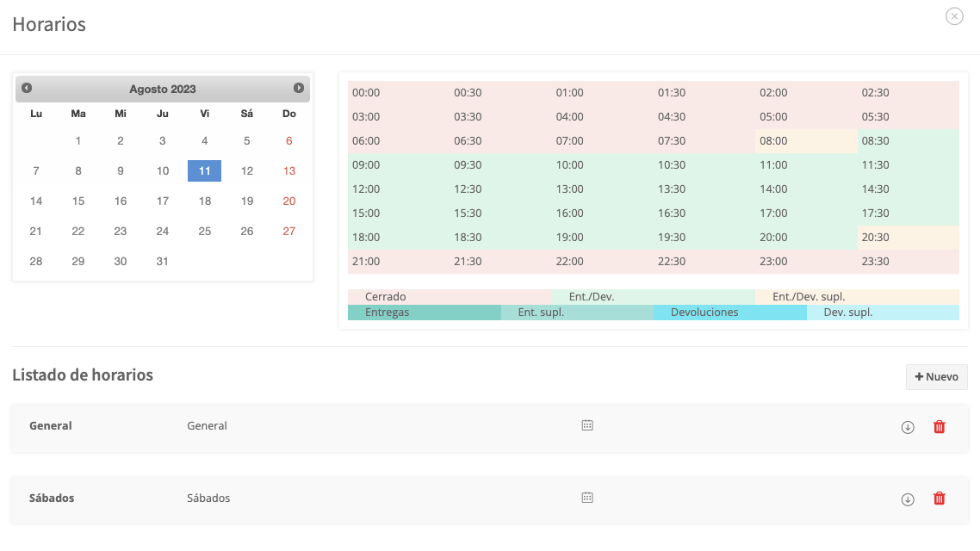Screen dimensions: 980x551
Task: Select the Ent. supl. legend swatch
Action: (578, 313)
